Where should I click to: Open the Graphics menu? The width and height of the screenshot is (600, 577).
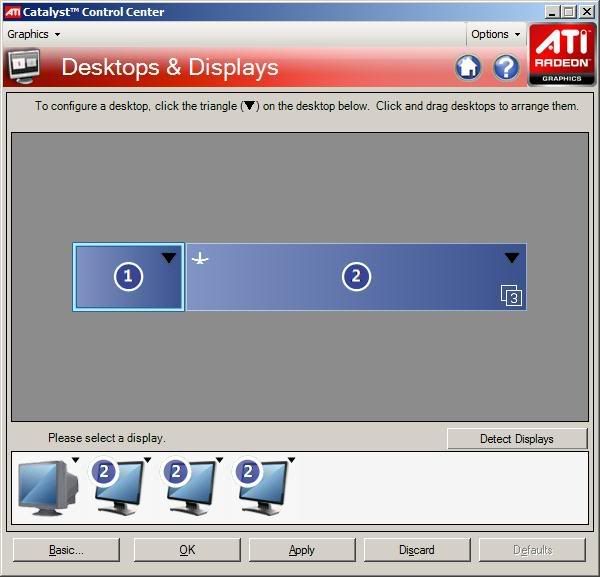tap(34, 34)
